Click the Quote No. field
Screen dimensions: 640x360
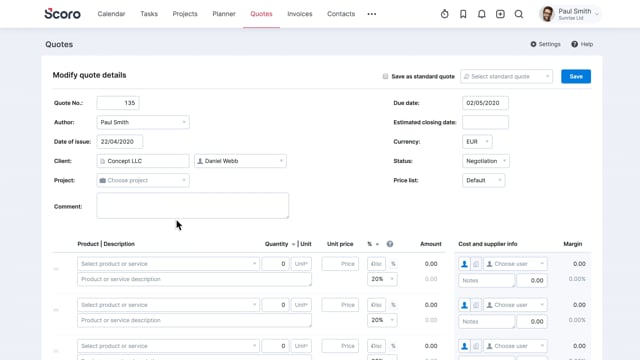coord(118,103)
